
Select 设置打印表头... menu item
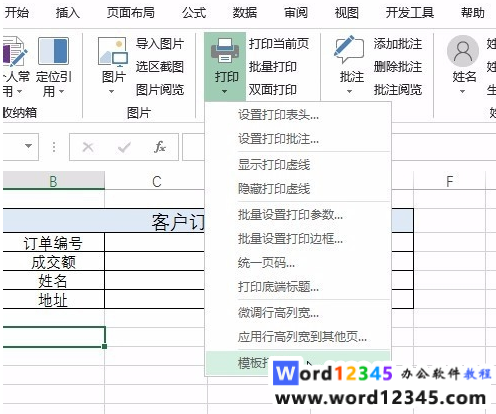point(298,115)
